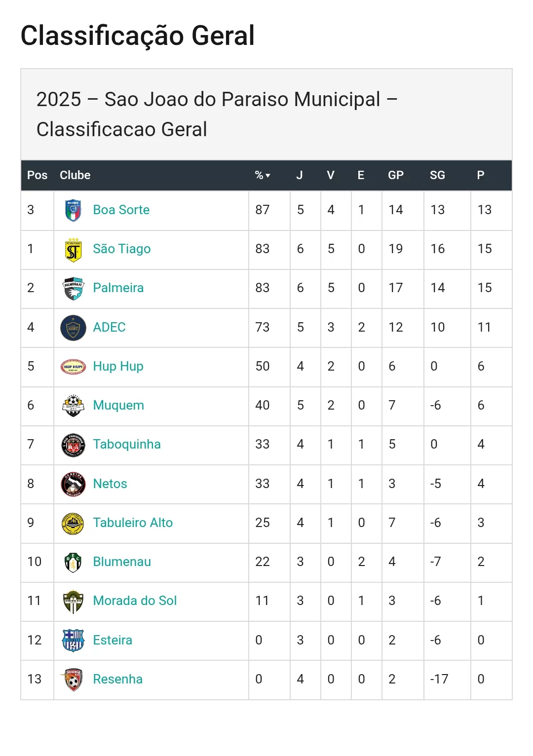Click the Taboquinha club emblem
The height and width of the screenshot is (756, 533).
tap(73, 445)
